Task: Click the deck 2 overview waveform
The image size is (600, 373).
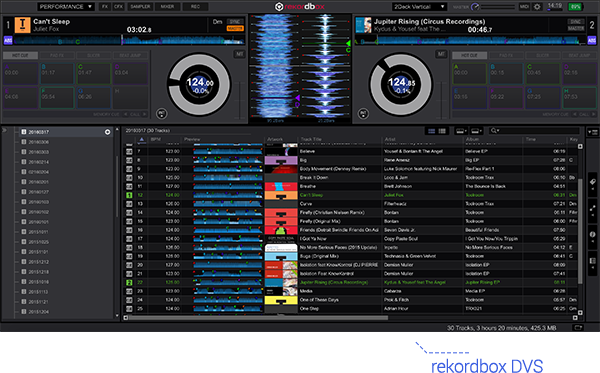Action: point(471,40)
